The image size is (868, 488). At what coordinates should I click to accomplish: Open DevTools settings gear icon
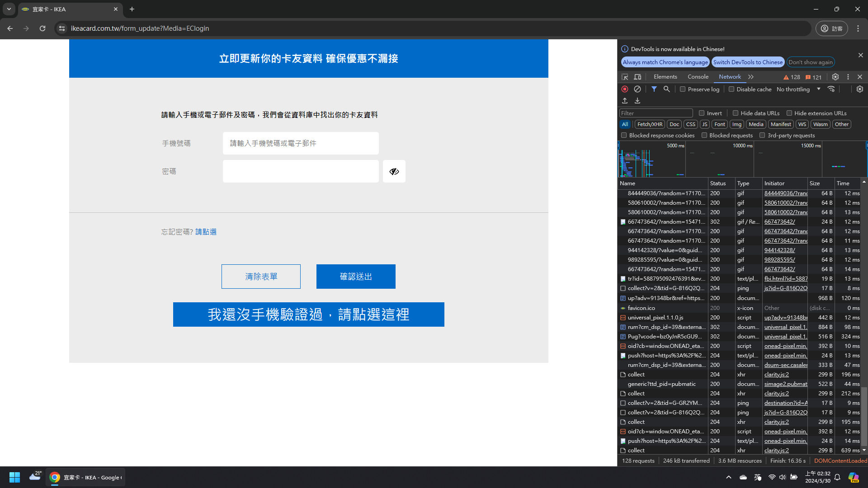[835, 77]
